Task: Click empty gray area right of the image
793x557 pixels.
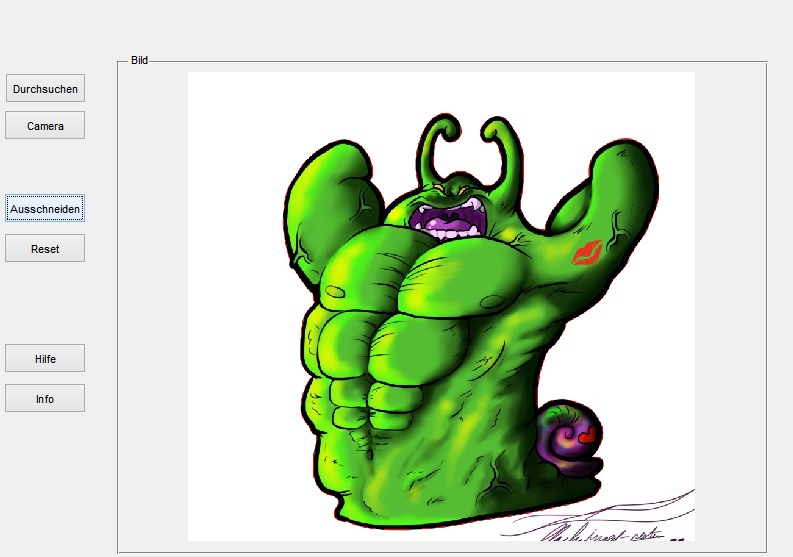Action: [730, 300]
